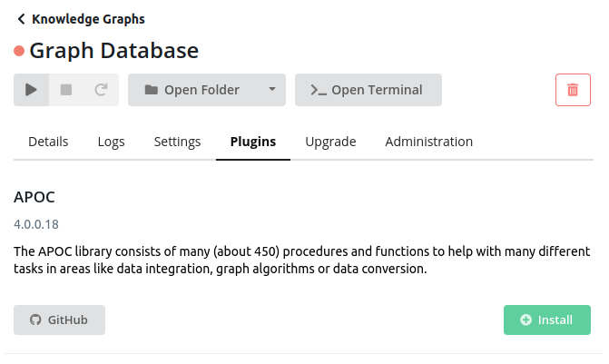
Task: Click the terminal prompt icon
Action: [319, 90]
